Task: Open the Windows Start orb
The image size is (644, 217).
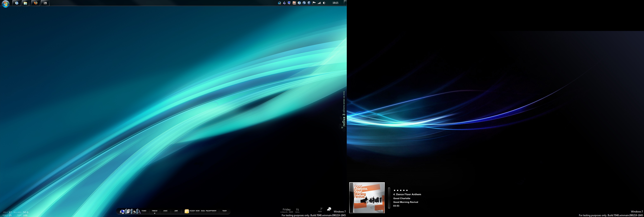Action: click(x=5, y=4)
